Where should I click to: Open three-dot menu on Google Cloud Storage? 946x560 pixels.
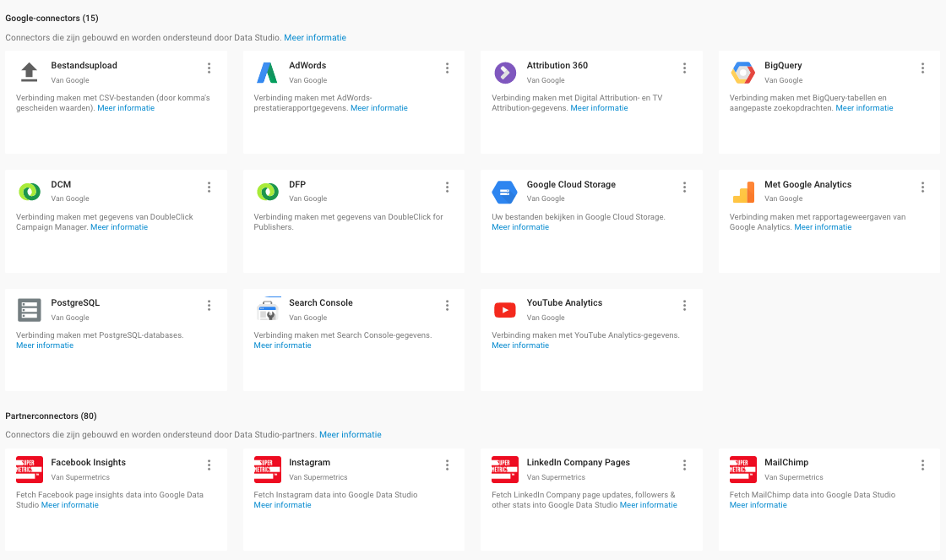[685, 187]
